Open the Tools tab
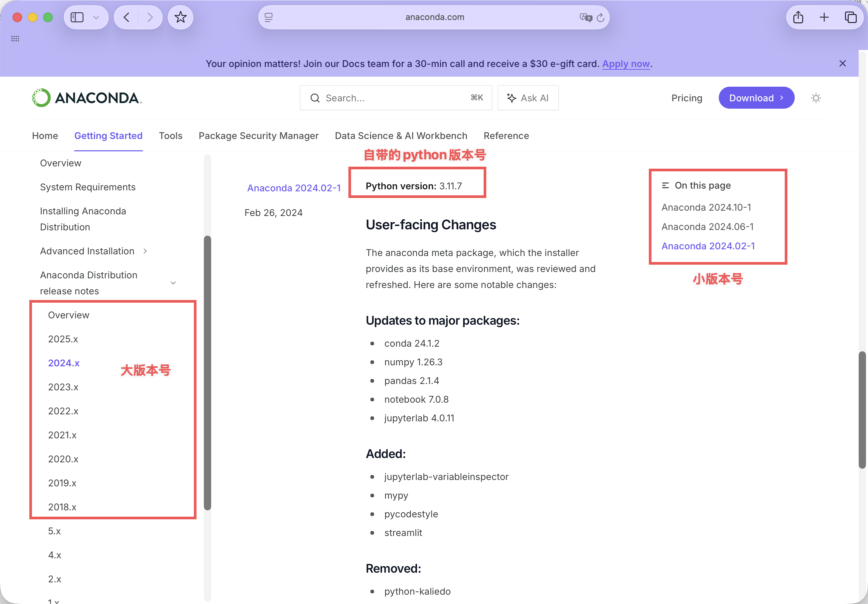This screenshot has width=868, height=604. point(171,136)
